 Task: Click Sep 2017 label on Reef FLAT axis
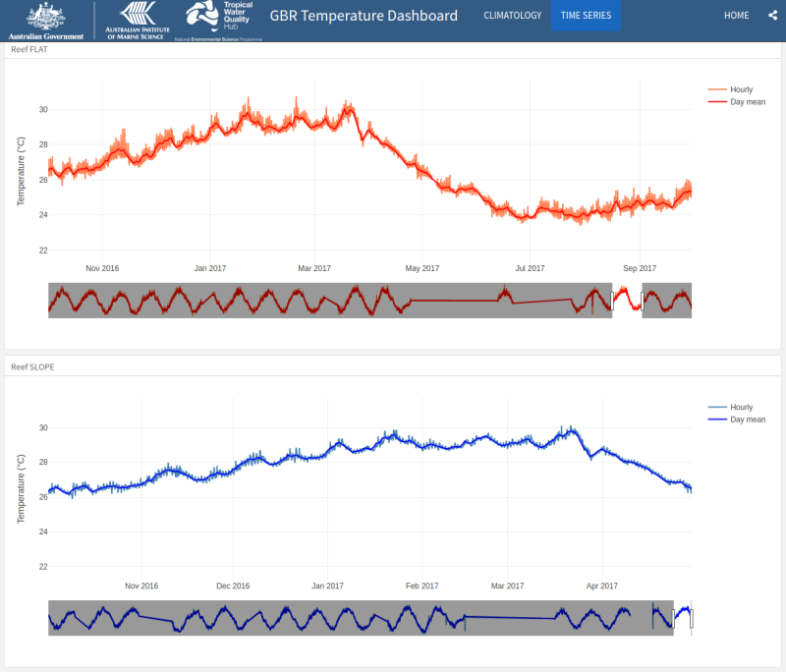[640, 268]
